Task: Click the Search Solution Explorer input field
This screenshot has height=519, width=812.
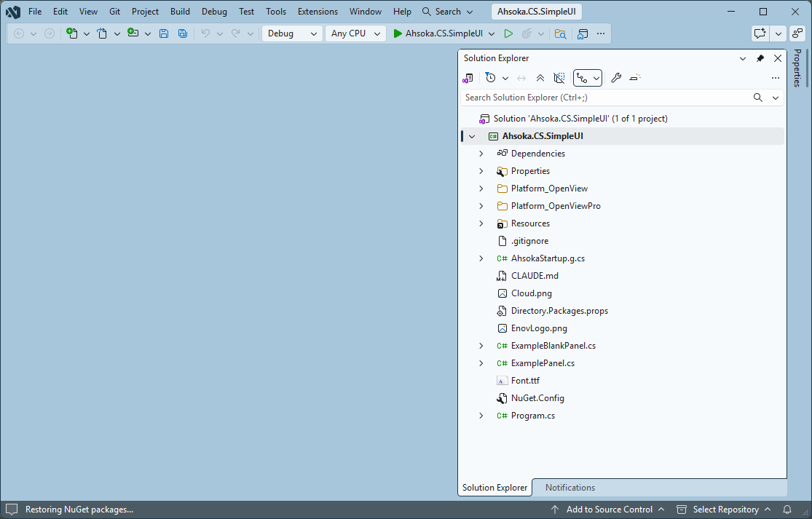Action: click(605, 98)
